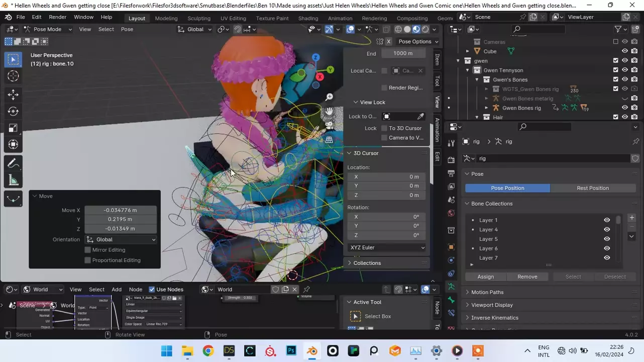Select the Rotate tool in toolbar
This screenshot has height=362, width=644.
tap(13, 111)
